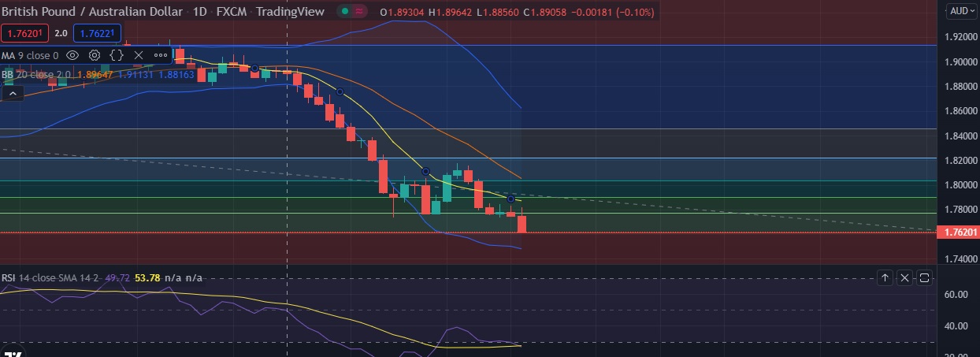Click the last red candle at the current price
Screen dimensions: 980x357
[x=522, y=223]
